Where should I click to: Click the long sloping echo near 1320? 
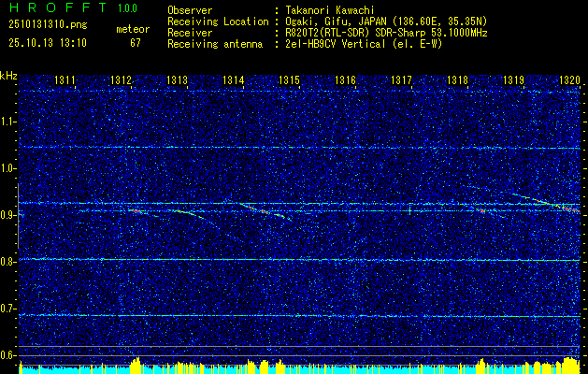click(546, 203)
